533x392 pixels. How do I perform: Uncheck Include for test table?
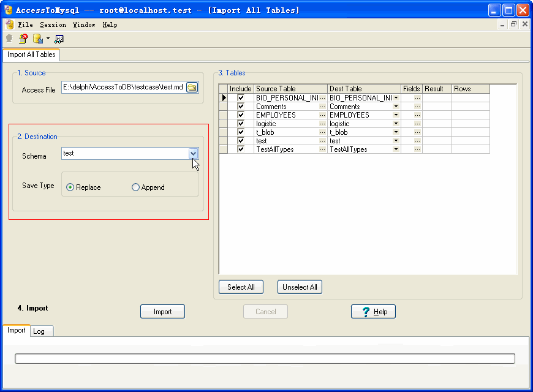(x=241, y=140)
